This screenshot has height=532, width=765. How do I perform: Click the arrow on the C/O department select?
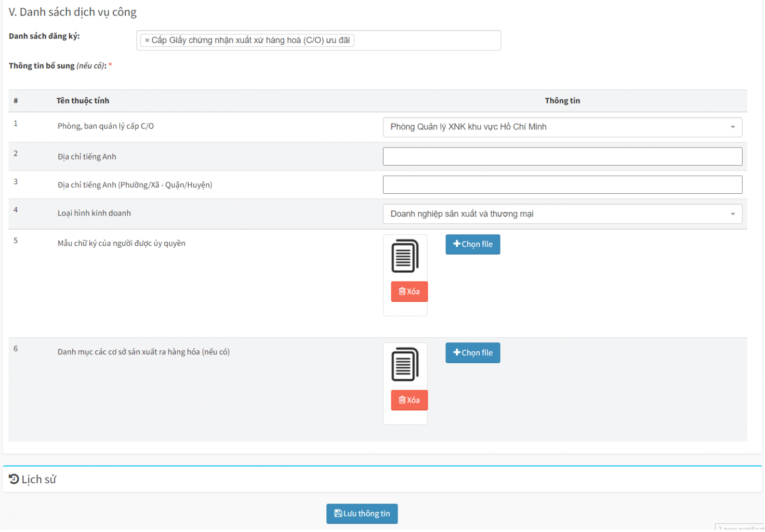point(733,127)
